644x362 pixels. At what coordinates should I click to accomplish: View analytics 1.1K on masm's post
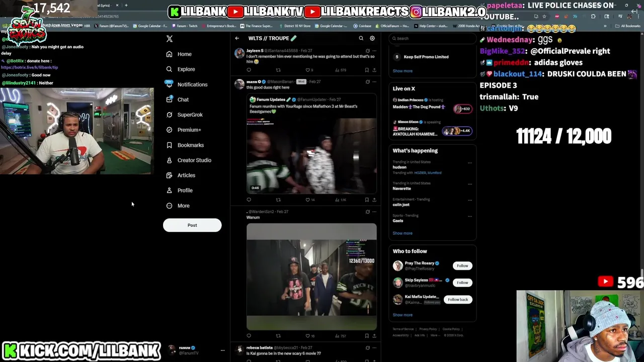341,200
